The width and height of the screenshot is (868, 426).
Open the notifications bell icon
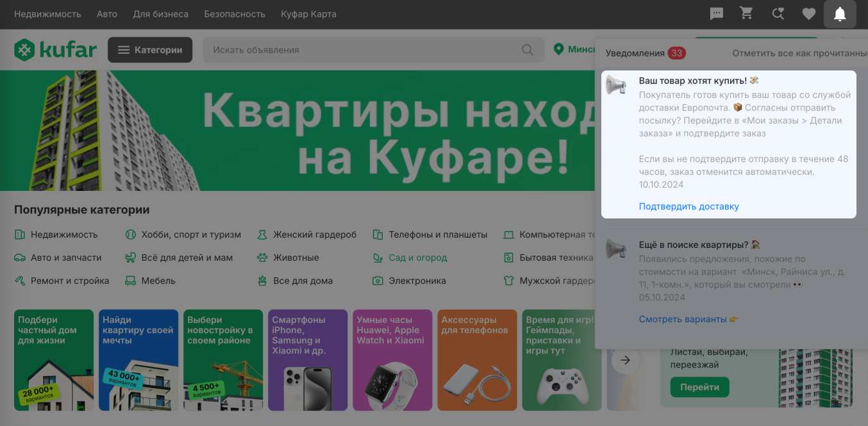[x=840, y=14]
